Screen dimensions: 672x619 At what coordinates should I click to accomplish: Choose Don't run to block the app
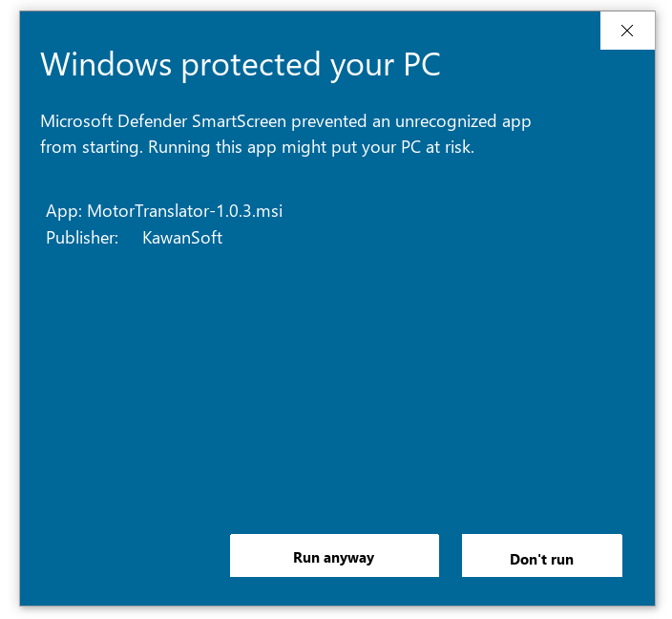542,555
